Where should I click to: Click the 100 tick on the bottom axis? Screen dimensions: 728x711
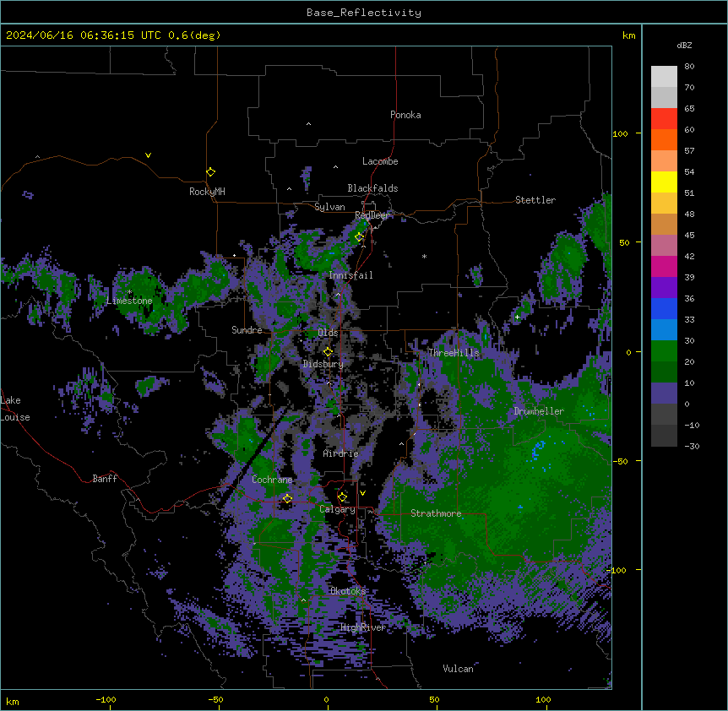click(543, 699)
